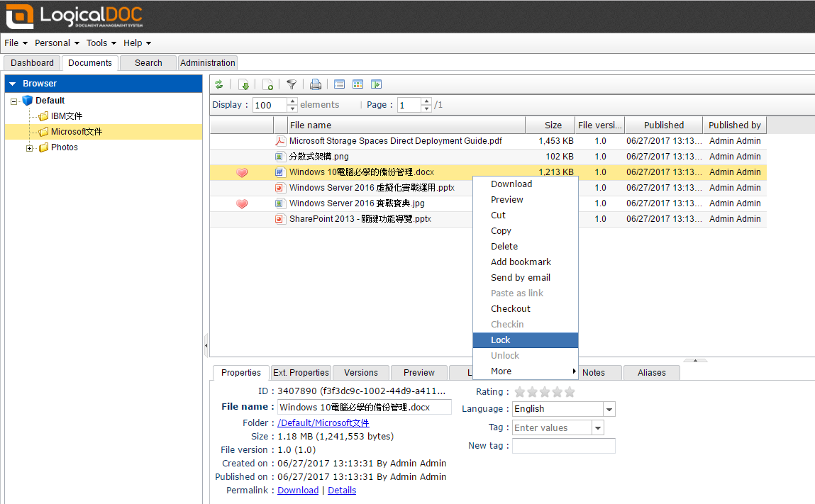Click the PNG file icon for 分散式架構

[280, 157]
